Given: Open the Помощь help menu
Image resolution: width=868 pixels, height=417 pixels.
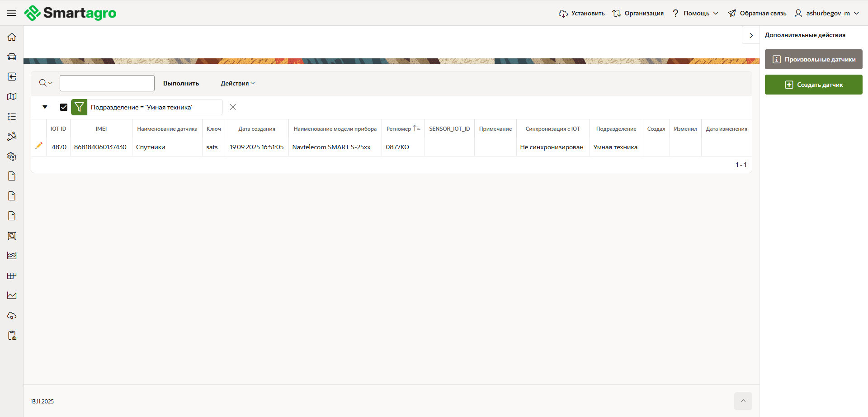Looking at the screenshot, I should [695, 13].
